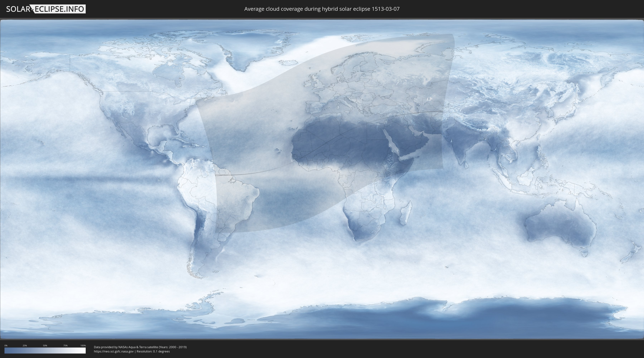Click the neo.sci.gsfc.nasa.gov URL text
The image size is (644, 358).
(x=114, y=351)
